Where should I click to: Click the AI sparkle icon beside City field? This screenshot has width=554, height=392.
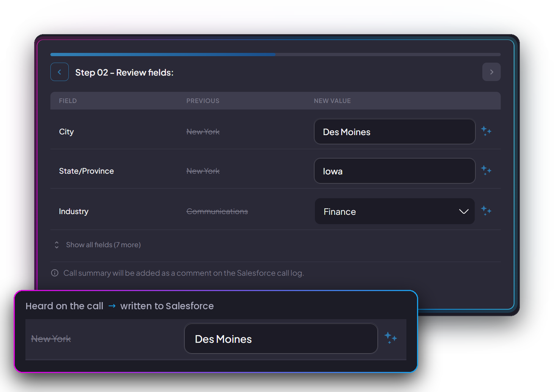click(x=486, y=131)
